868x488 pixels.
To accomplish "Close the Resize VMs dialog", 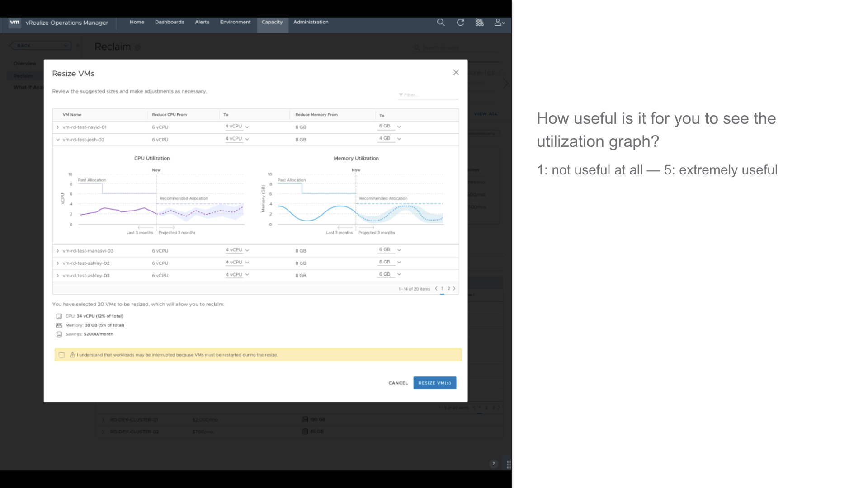I will coord(456,72).
